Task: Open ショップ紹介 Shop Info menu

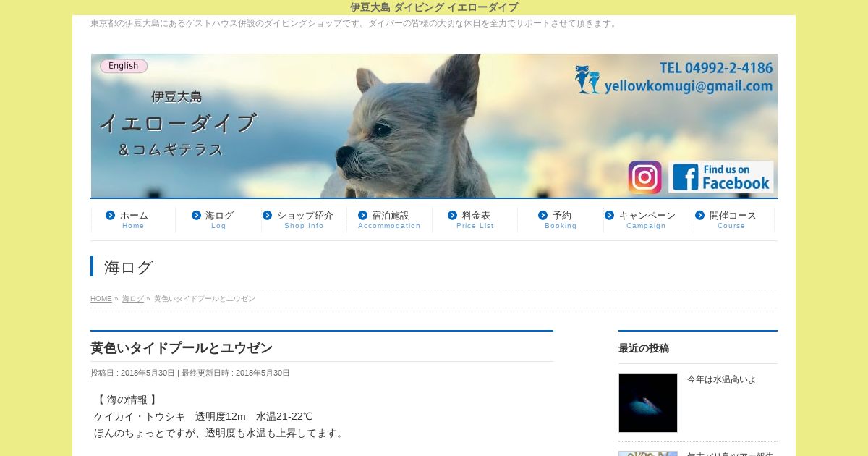Action: (304, 220)
